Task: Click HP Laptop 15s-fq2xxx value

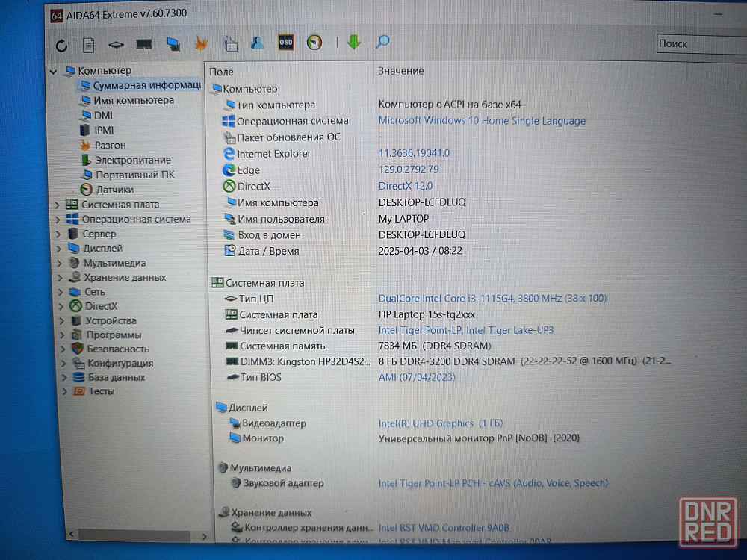Action: [427, 314]
